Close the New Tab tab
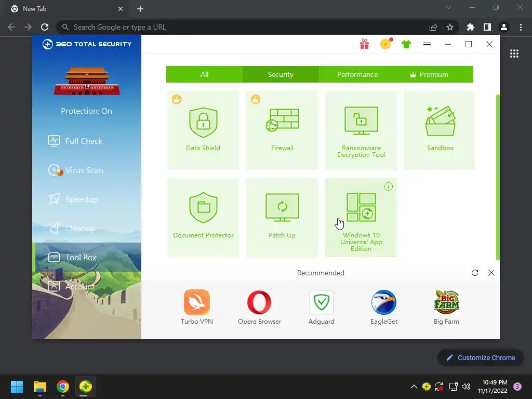 pyautogui.click(x=121, y=9)
